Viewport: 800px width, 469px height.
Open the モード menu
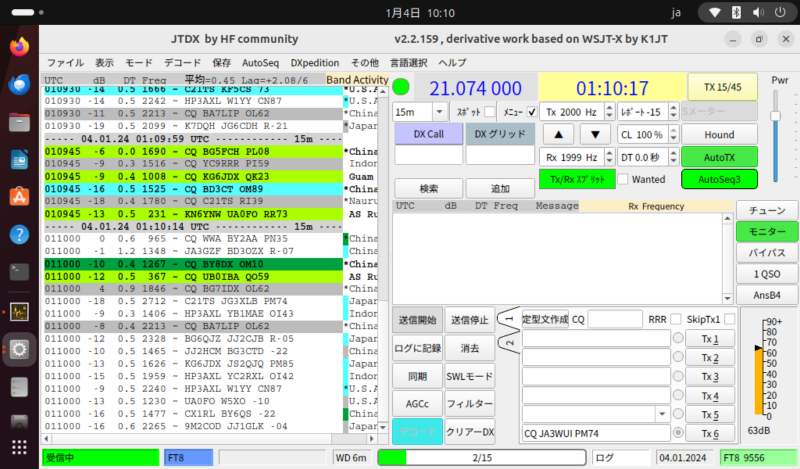tap(139, 63)
